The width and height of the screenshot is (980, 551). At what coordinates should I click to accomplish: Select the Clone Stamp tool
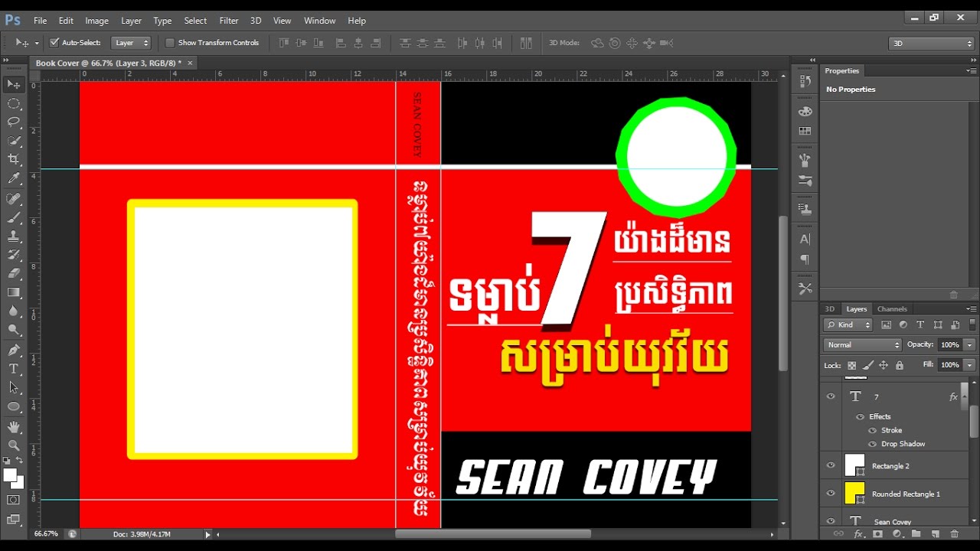[x=14, y=236]
